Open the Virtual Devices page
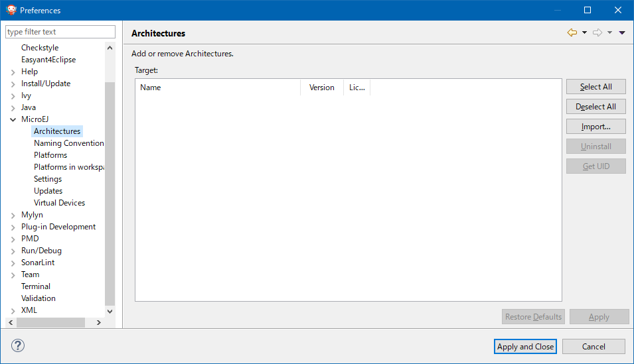The image size is (634, 364). pos(60,203)
